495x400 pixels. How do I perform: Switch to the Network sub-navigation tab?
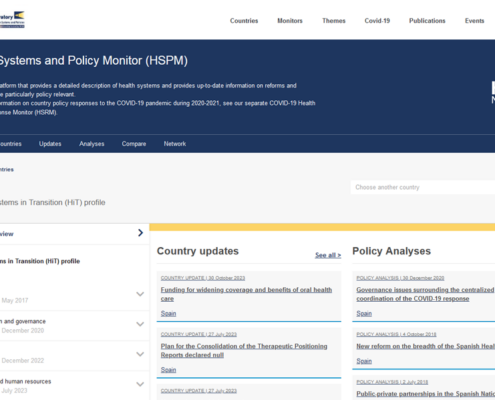[x=175, y=144]
